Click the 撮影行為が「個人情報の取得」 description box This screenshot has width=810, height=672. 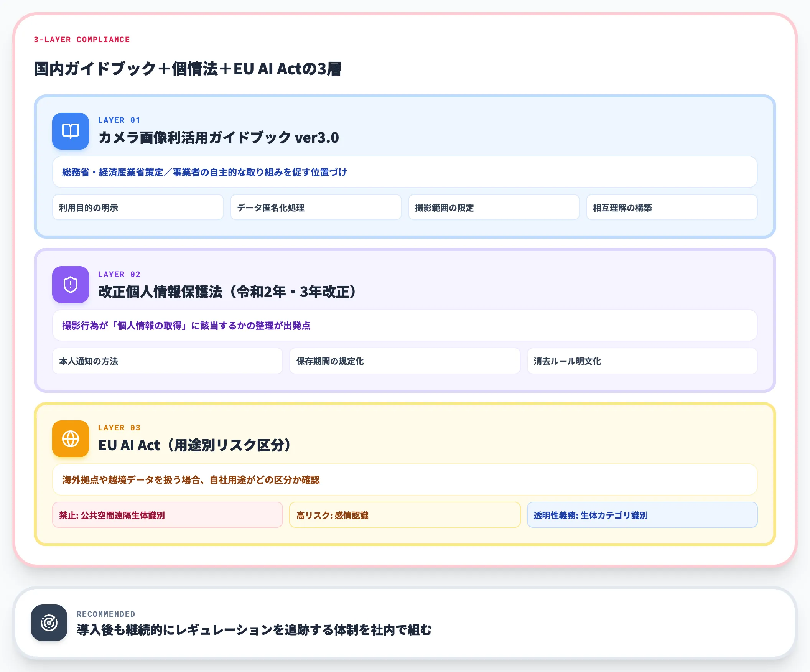[405, 326]
